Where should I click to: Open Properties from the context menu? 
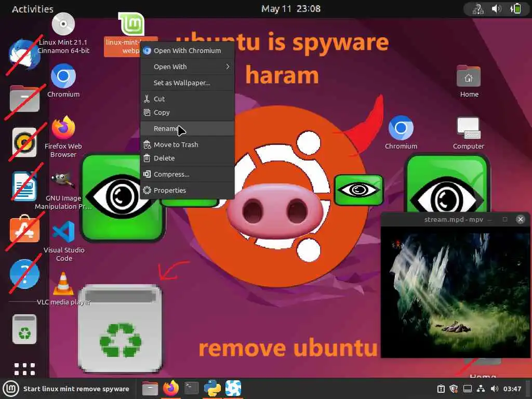click(187, 190)
